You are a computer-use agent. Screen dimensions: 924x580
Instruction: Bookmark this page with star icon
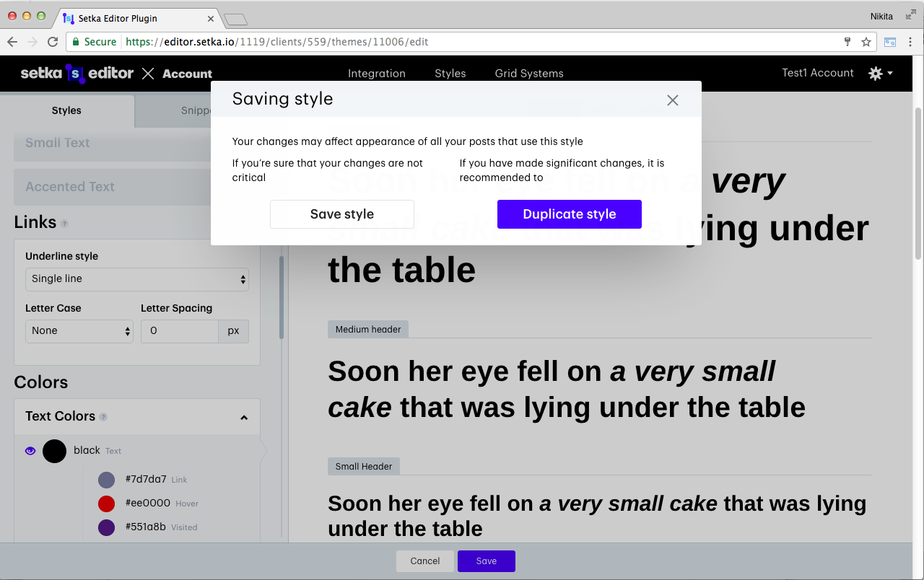point(866,42)
